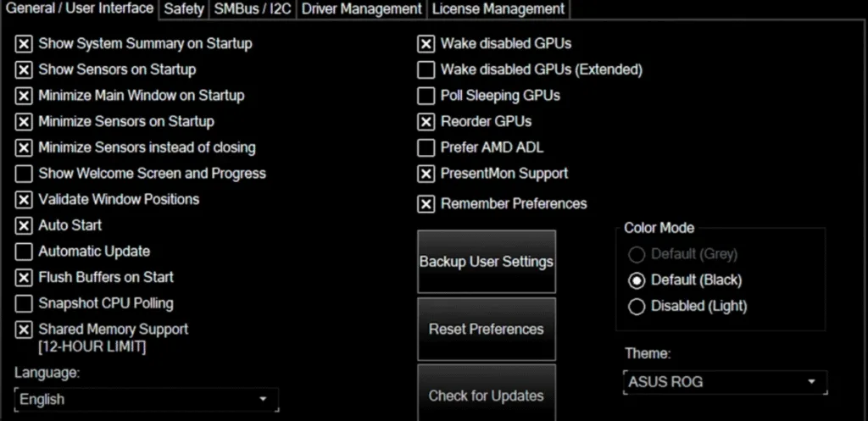The image size is (868, 421).
Task: Uncheck Minimize Sensors instead of closing
Action: (x=24, y=147)
